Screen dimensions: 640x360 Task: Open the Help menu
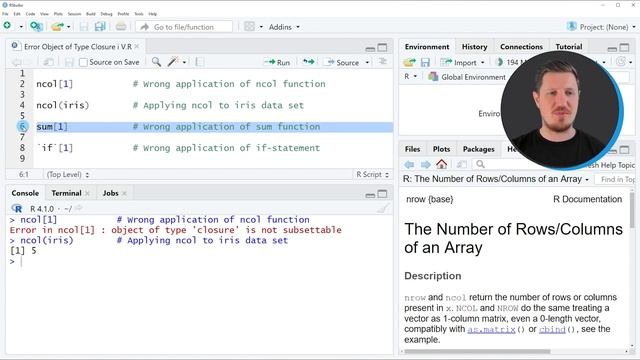pyautogui.click(x=153, y=14)
